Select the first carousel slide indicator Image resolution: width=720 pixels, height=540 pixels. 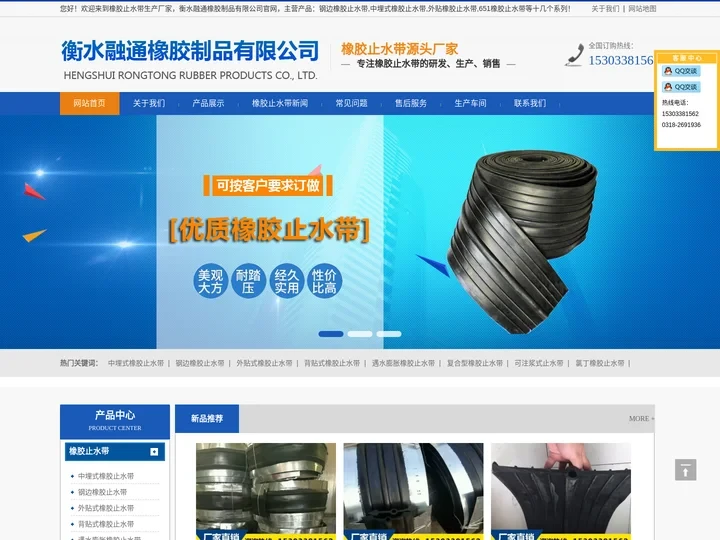click(331, 334)
